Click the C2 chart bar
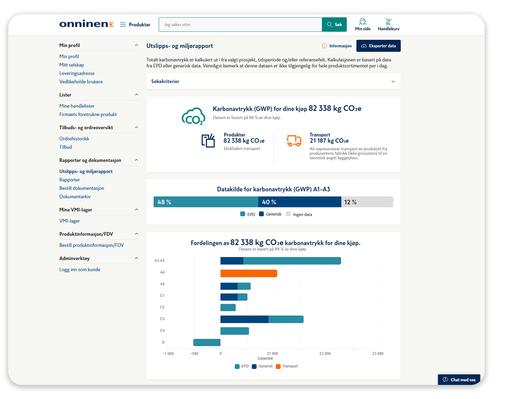Image resolution: width=532 pixels, height=399 pixels. (228, 307)
